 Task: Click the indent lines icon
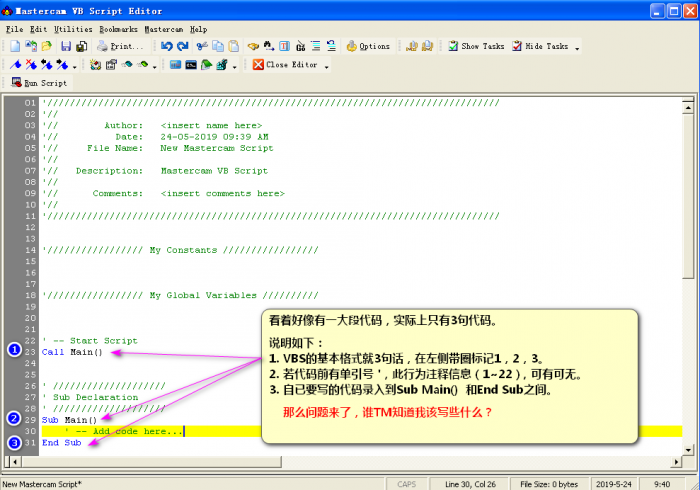[316, 46]
